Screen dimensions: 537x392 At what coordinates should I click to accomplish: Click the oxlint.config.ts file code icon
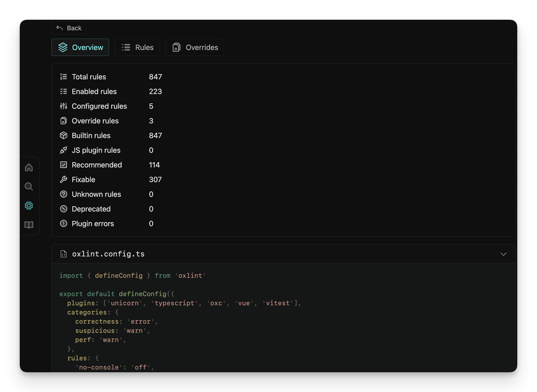pyautogui.click(x=63, y=254)
